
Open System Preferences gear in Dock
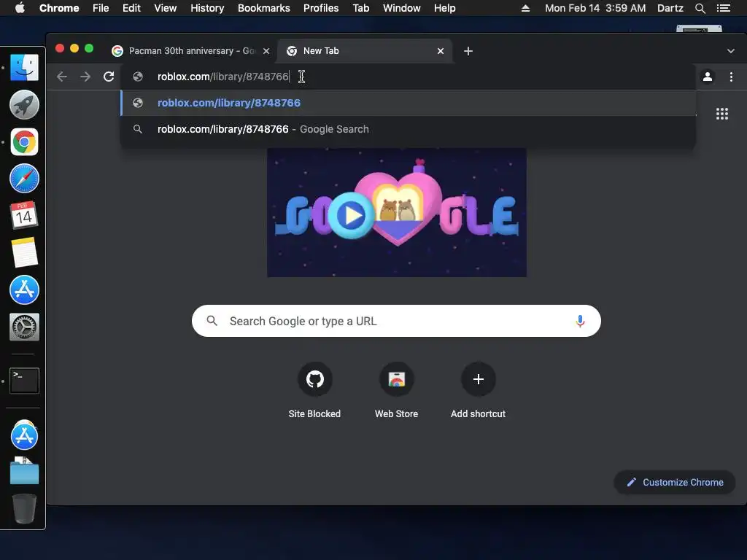click(24, 327)
